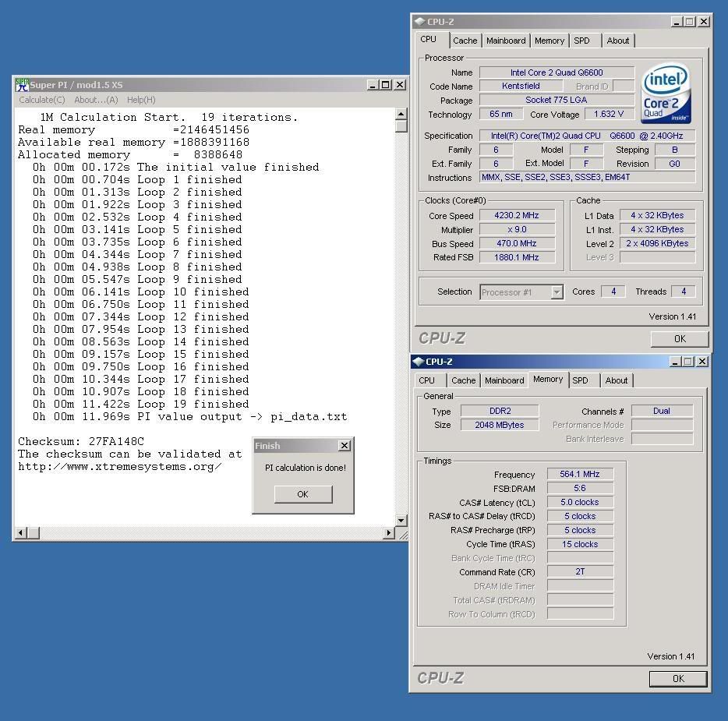This screenshot has height=721, width=728.
Task: Click the Cores count value 4
Action: tap(613, 292)
